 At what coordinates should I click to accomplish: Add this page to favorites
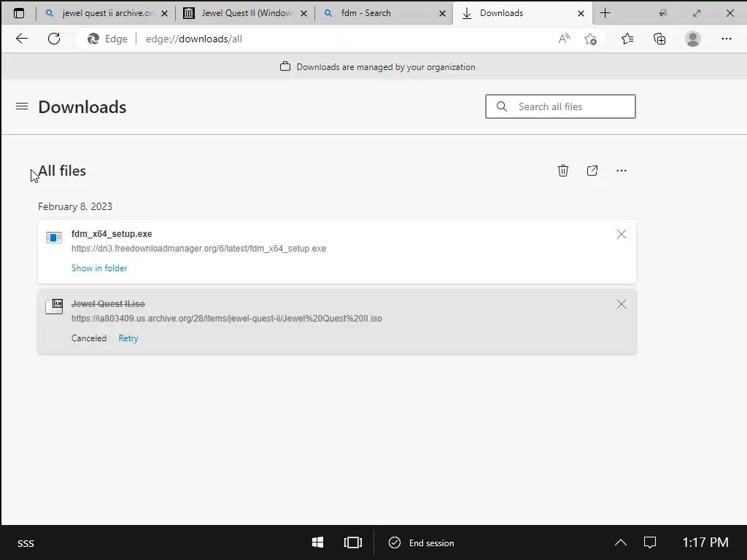point(590,39)
